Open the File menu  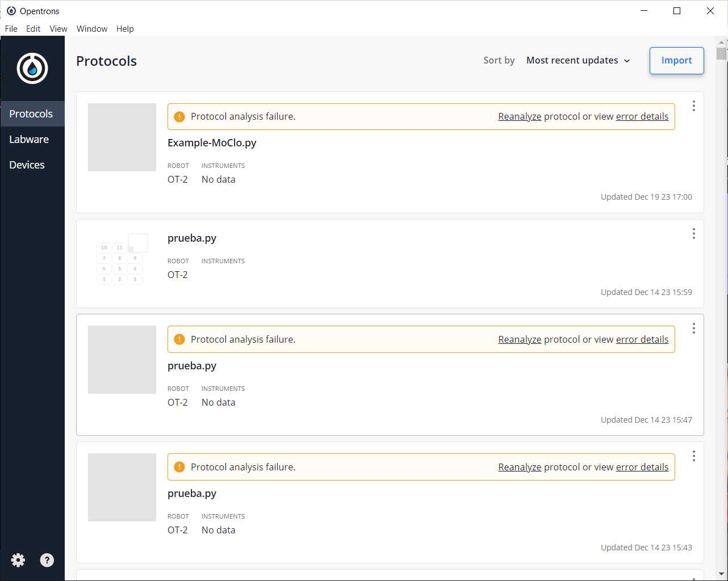pyautogui.click(x=11, y=29)
